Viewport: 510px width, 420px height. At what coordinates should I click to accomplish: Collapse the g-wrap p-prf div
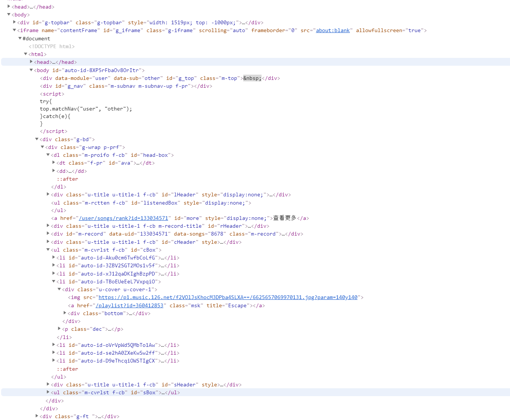coord(43,147)
